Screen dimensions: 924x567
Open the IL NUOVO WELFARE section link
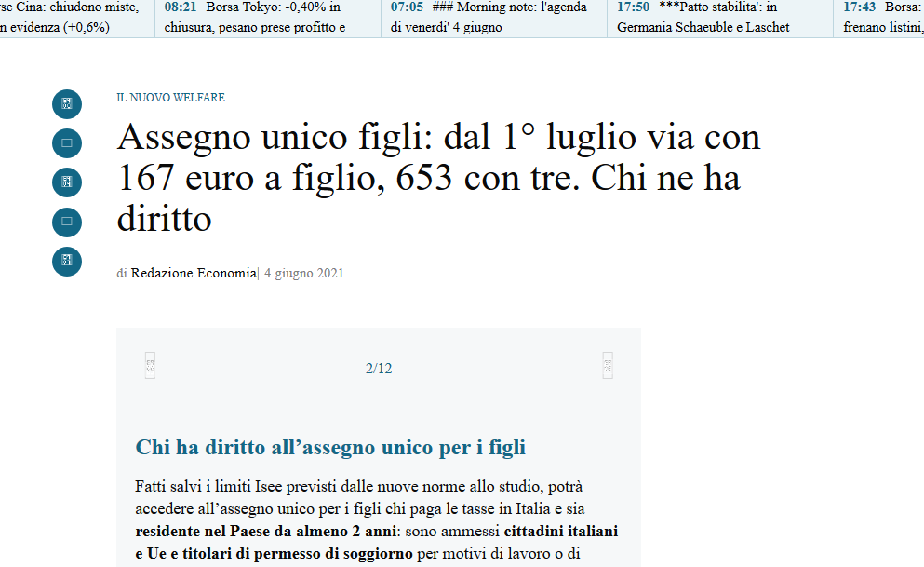(170, 98)
